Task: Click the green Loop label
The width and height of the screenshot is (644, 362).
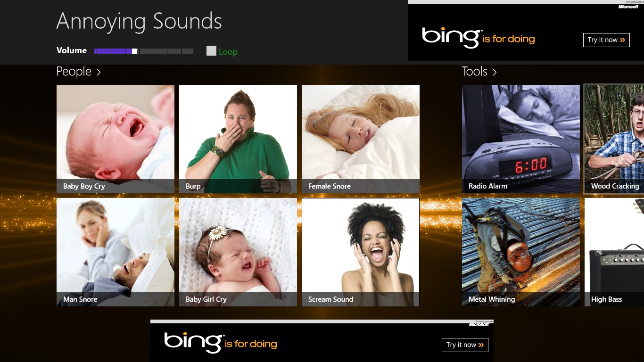Action: coord(228,52)
